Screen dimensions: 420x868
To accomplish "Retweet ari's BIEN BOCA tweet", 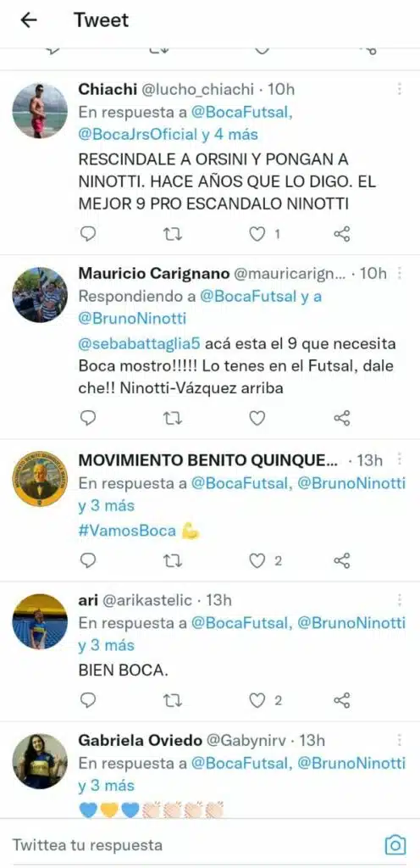I will coord(173,701).
